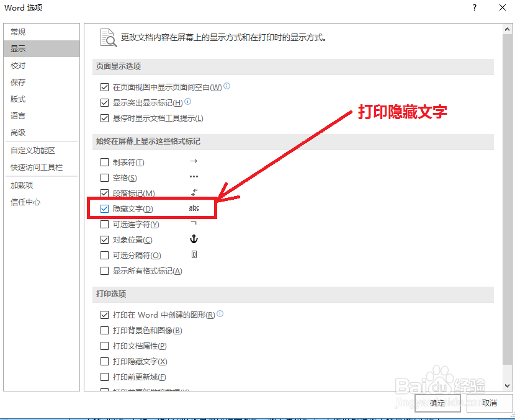Cancel the dialog with 取消

[x=490, y=403]
